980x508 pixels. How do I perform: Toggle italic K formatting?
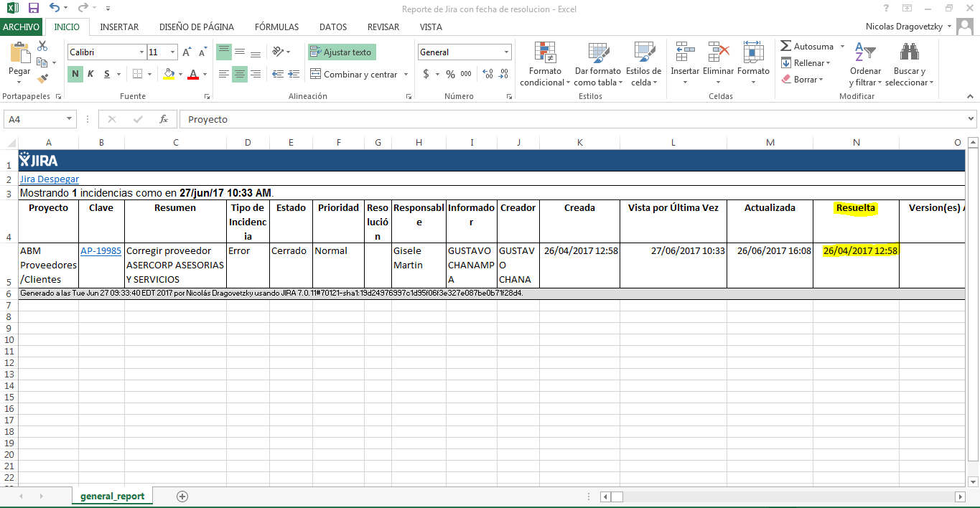coord(90,74)
